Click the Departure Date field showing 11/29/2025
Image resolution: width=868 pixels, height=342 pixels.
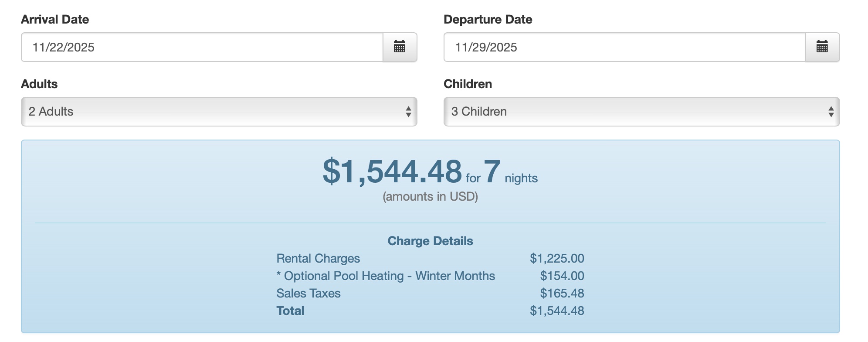point(624,47)
